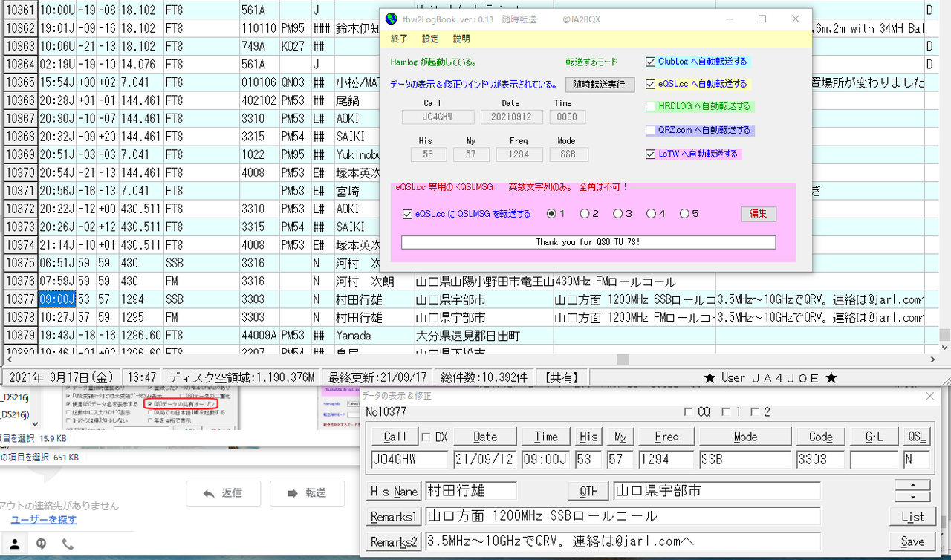The height and width of the screenshot is (560, 951).
Task: Focus the His Name field 村田行雄
Action: point(471,491)
